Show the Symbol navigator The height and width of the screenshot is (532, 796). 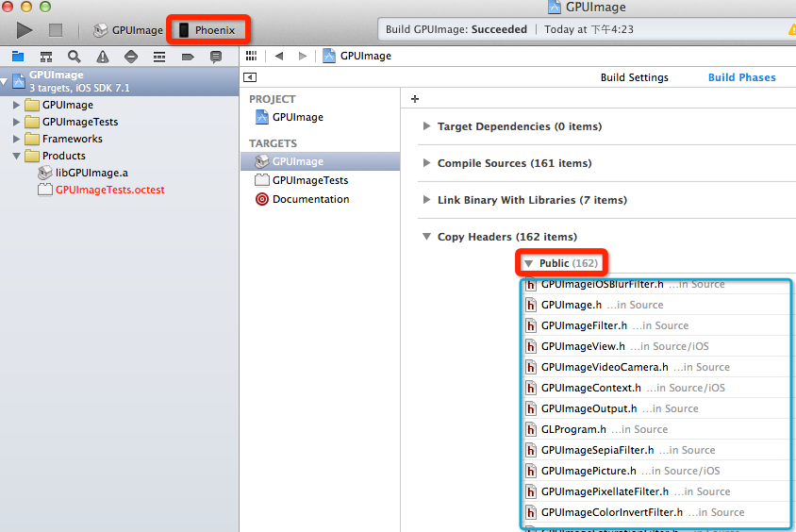[x=45, y=57]
